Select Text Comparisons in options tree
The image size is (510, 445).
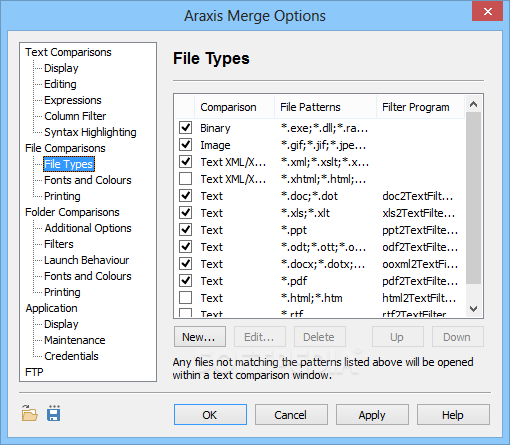pyautogui.click(x=68, y=52)
